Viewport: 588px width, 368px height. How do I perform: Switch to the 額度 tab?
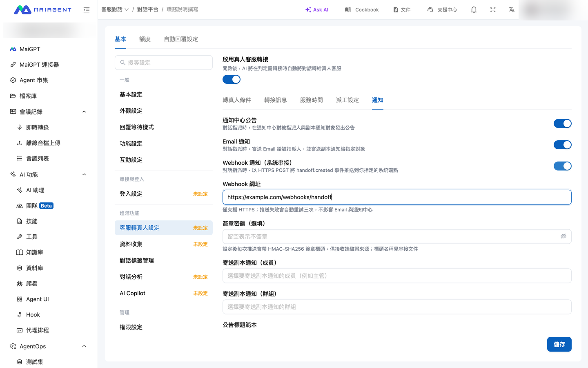[x=145, y=39]
